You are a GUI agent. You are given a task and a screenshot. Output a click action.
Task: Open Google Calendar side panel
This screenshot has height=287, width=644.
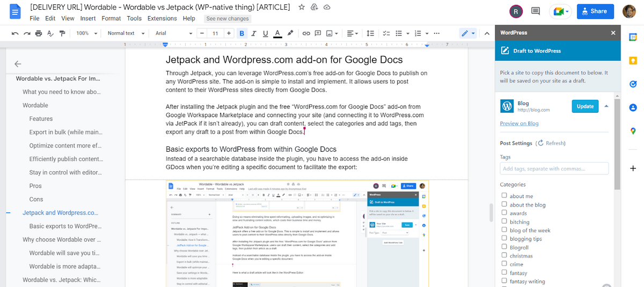[633, 37]
